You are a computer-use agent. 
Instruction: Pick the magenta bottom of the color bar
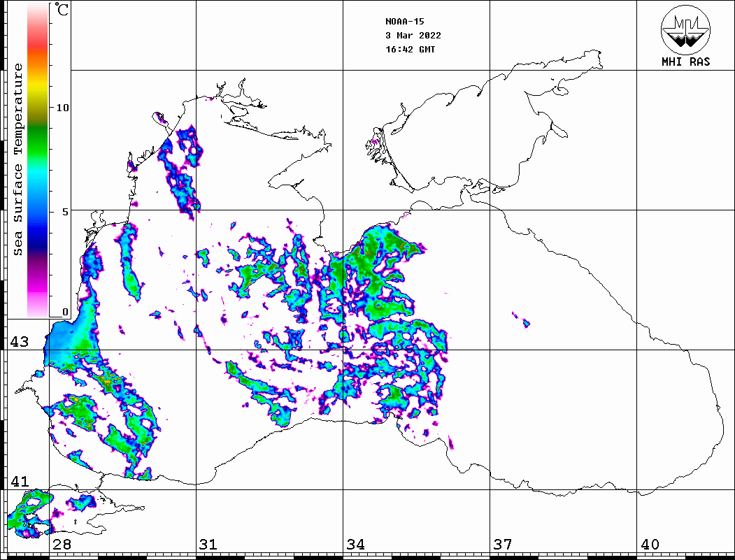pyautogui.click(x=38, y=286)
